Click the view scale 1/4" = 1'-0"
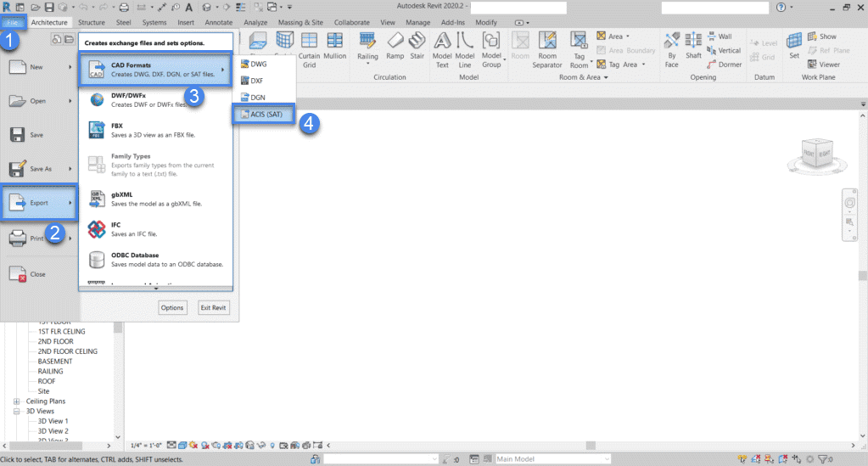868x466 pixels. (146, 445)
